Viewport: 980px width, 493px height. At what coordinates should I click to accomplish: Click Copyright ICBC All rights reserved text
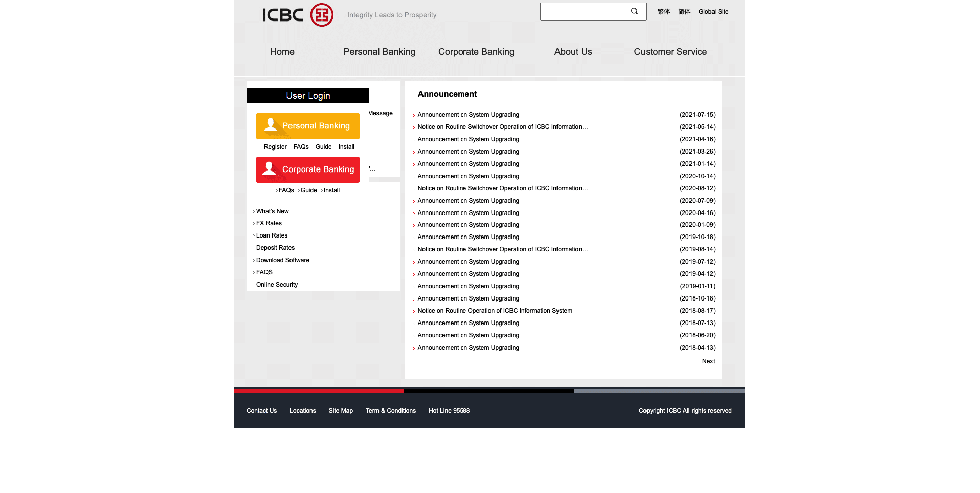point(685,411)
